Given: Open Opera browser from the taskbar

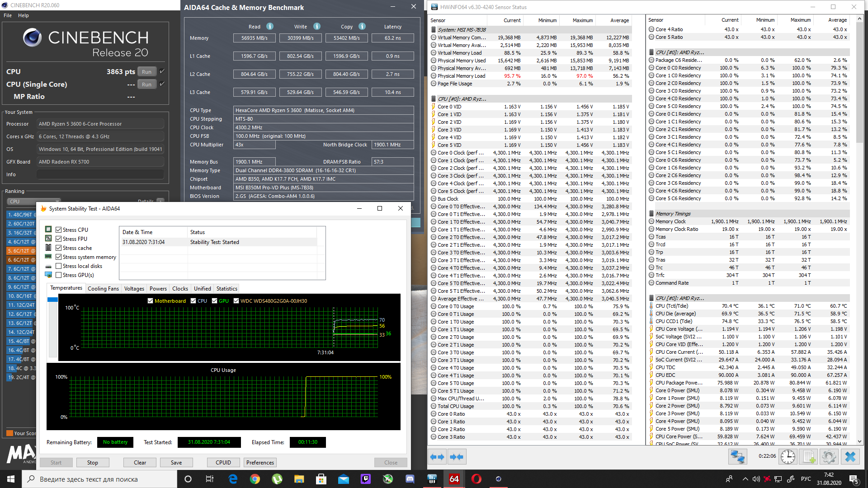Looking at the screenshot, I should click(x=476, y=479).
